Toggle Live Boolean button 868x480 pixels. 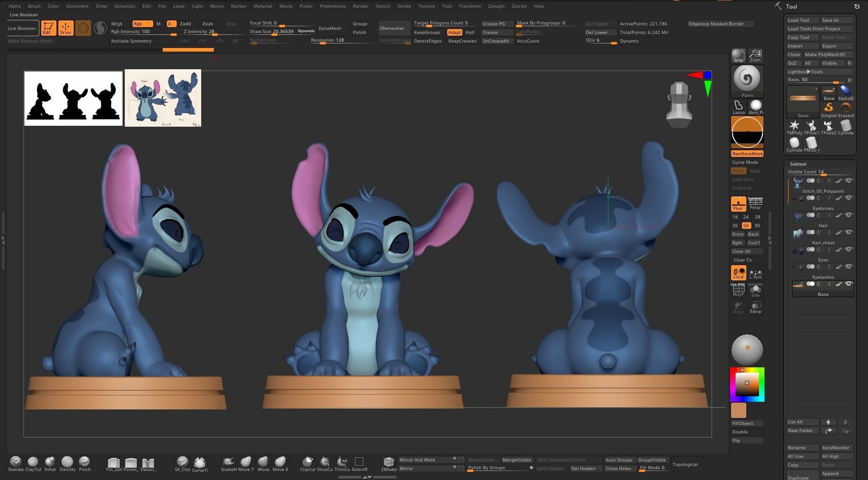pyautogui.click(x=22, y=28)
